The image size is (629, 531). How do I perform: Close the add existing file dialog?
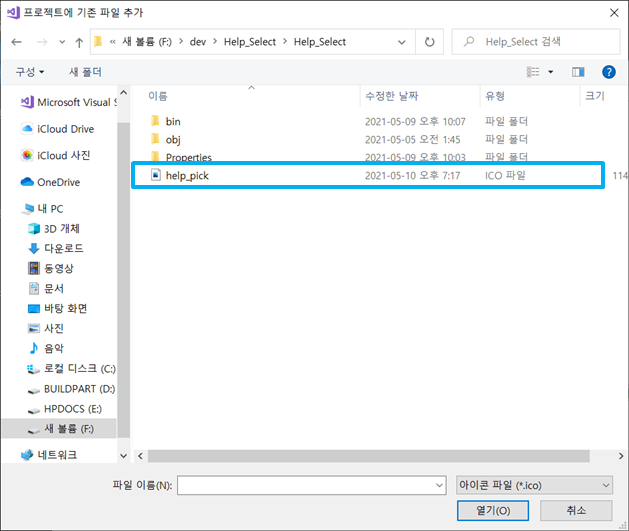tap(614, 13)
